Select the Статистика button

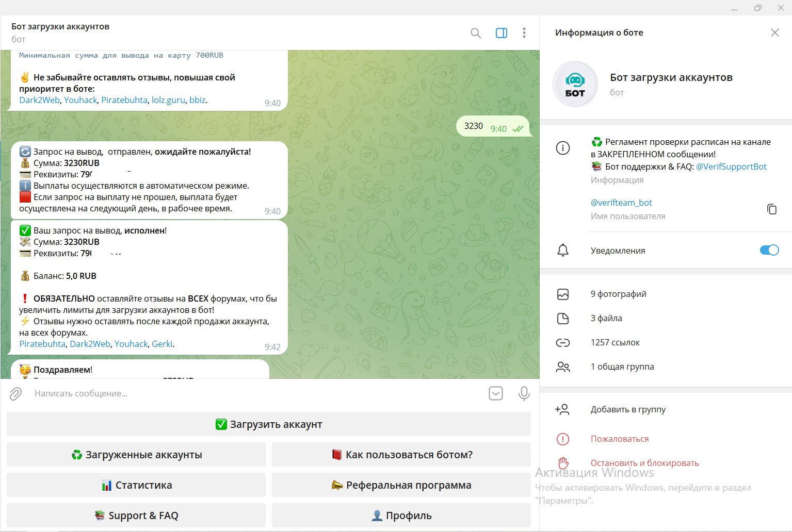136,485
